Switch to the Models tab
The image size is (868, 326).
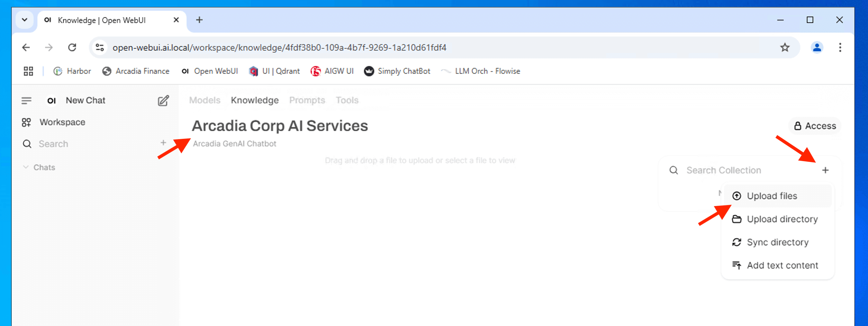pos(204,100)
